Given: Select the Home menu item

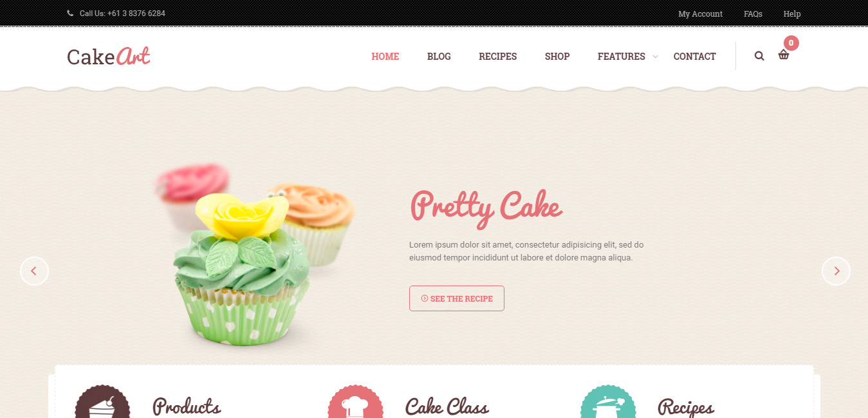Looking at the screenshot, I should pos(385,57).
